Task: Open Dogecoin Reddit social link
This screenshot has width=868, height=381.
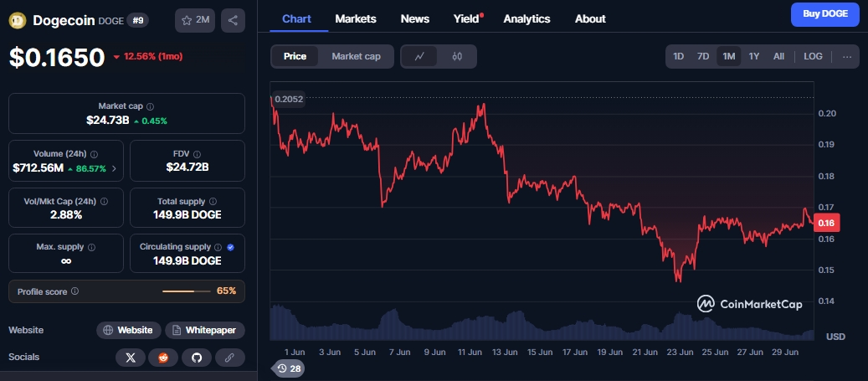Action: click(x=163, y=358)
